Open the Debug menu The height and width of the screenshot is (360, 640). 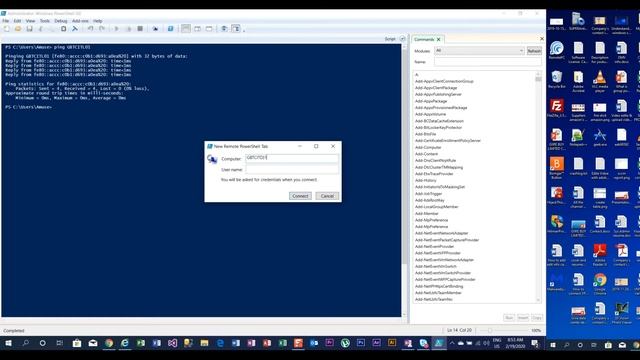point(60,21)
